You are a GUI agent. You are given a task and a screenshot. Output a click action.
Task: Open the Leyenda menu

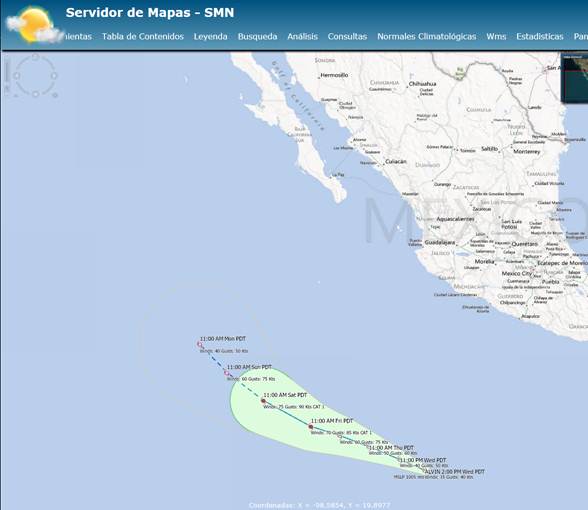pyautogui.click(x=210, y=36)
